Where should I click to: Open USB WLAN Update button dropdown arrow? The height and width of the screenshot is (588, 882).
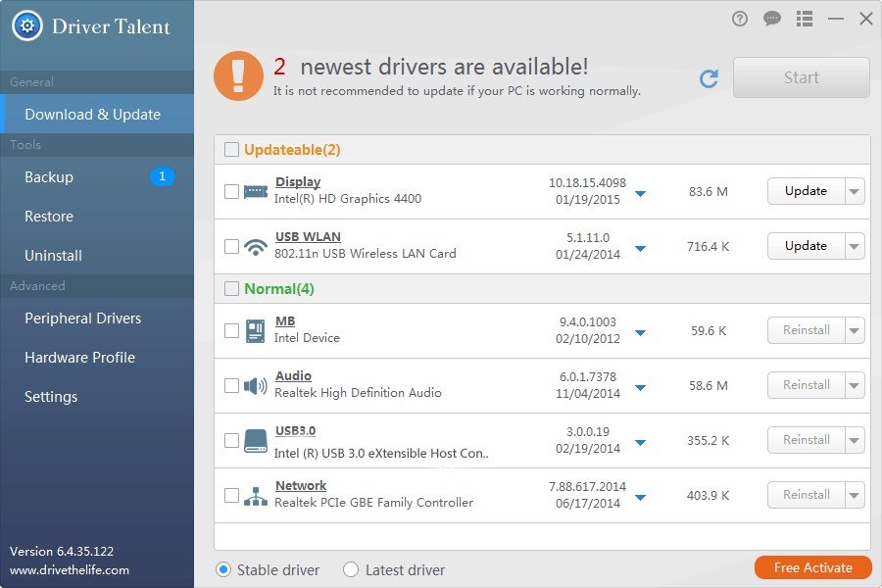855,246
